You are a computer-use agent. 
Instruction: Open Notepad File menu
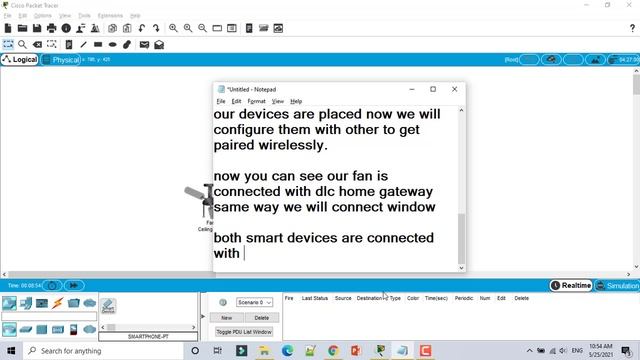point(221,101)
